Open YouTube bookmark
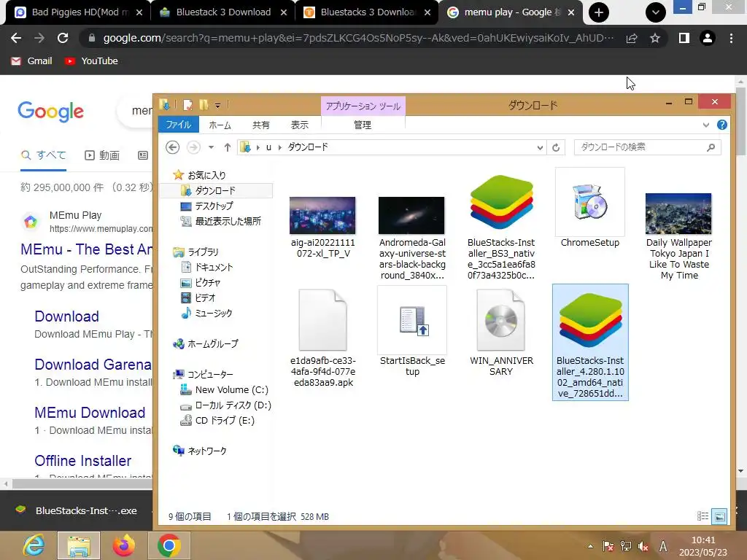The width and height of the screenshot is (747, 560). [x=91, y=61]
